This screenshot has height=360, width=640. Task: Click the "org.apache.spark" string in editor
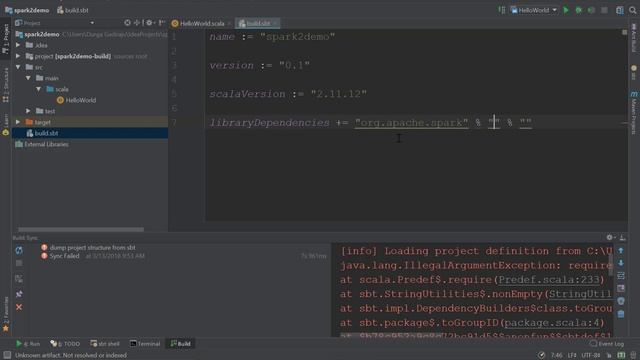point(411,122)
